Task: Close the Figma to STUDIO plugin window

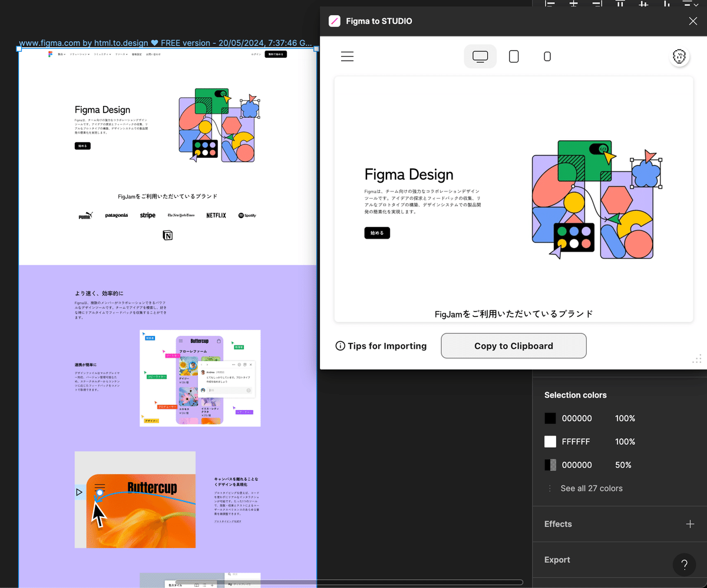Action: click(693, 21)
